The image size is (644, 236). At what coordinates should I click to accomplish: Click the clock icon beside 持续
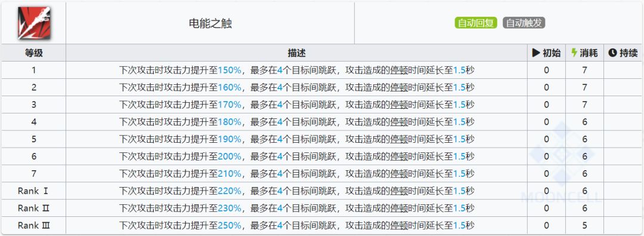point(612,53)
